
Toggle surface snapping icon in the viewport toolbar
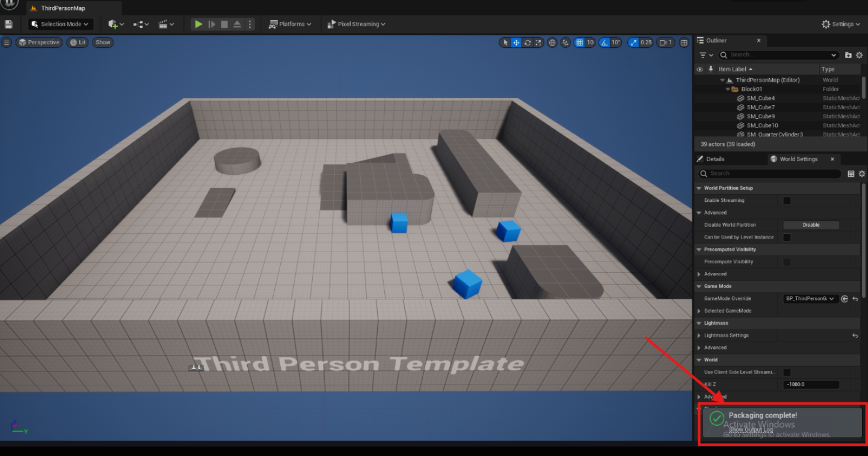pos(565,43)
